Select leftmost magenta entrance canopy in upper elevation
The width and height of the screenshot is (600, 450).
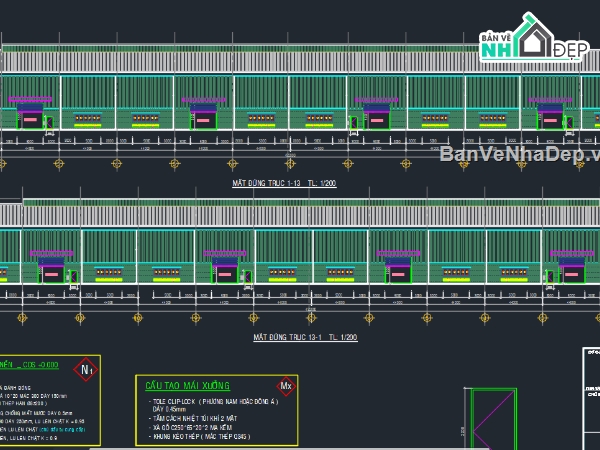click(30, 100)
